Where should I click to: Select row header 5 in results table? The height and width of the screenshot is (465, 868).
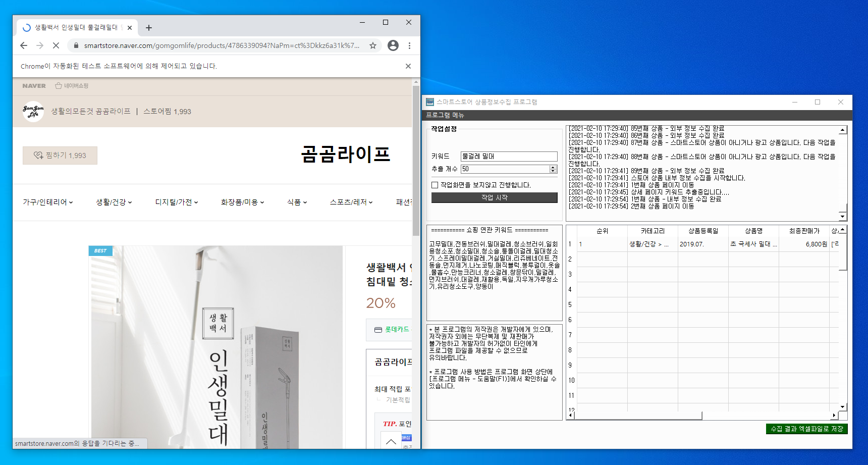(x=571, y=304)
